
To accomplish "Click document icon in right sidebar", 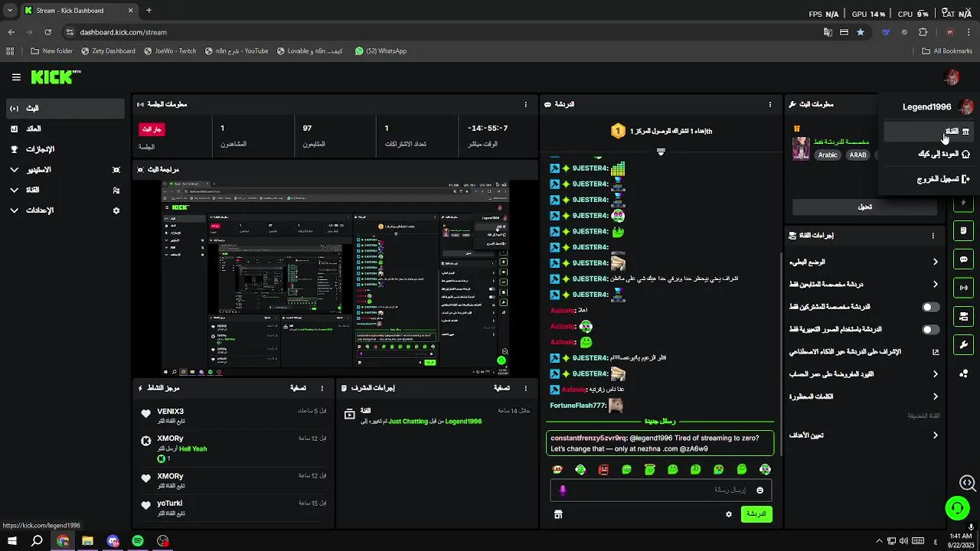I will click(x=963, y=230).
